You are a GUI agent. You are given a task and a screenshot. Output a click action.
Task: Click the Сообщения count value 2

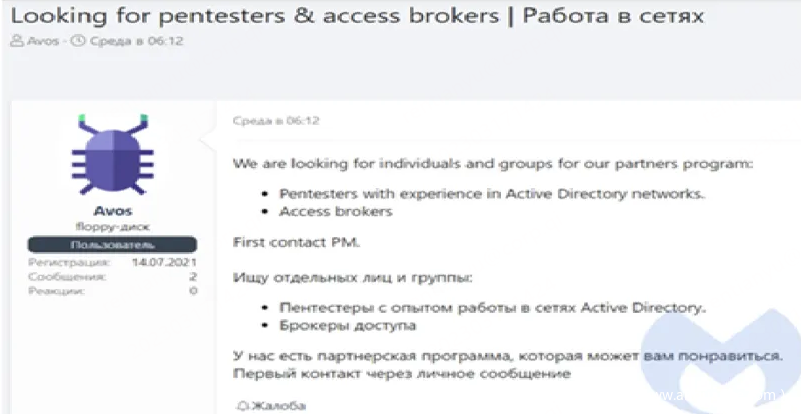click(193, 276)
